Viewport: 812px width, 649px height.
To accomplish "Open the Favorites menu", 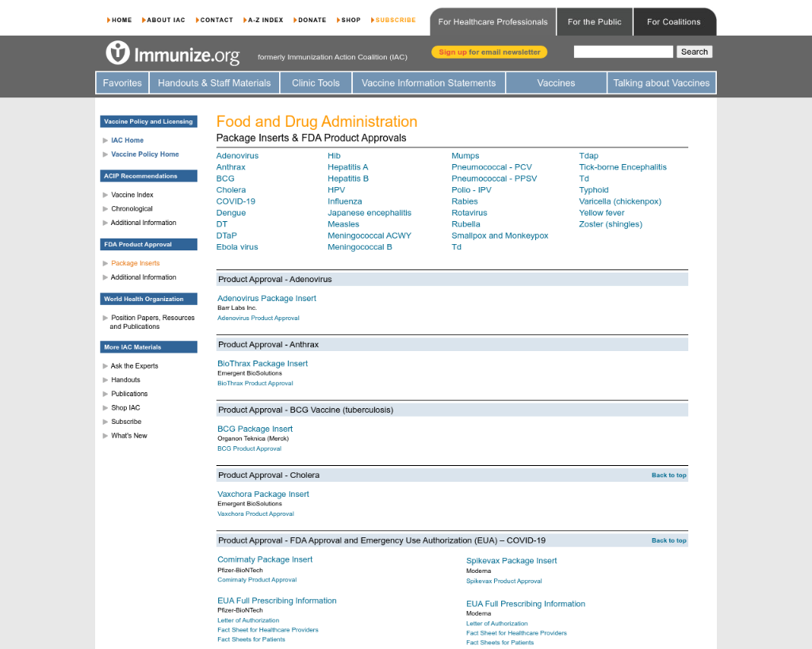I will click(x=122, y=82).
